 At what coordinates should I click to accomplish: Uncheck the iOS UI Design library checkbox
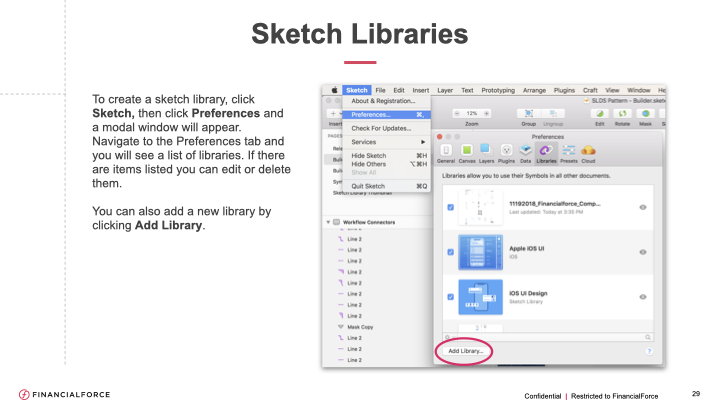pyautogui.click(x=450, y=297)
